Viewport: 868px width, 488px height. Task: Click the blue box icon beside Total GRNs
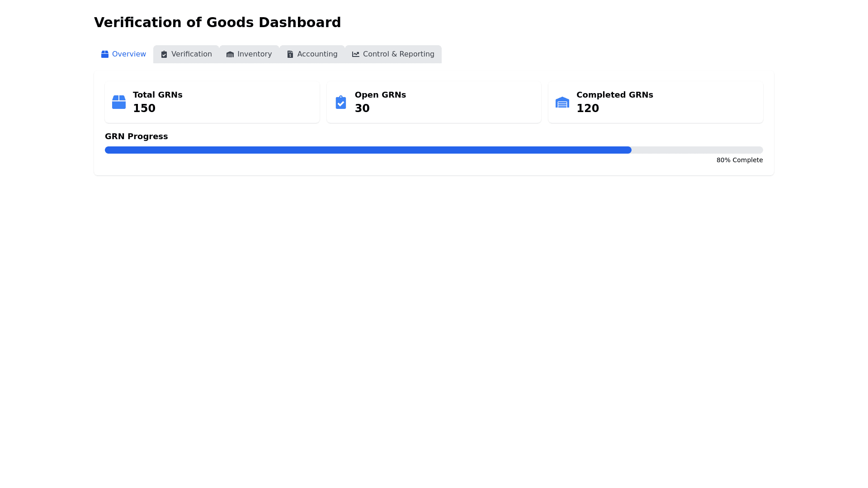[x=119, y=102]
